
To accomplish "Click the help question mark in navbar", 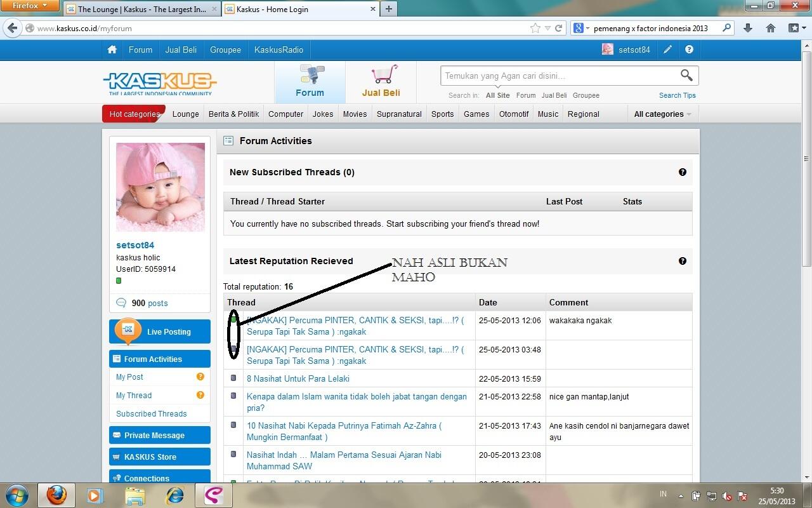I will 689,50.
